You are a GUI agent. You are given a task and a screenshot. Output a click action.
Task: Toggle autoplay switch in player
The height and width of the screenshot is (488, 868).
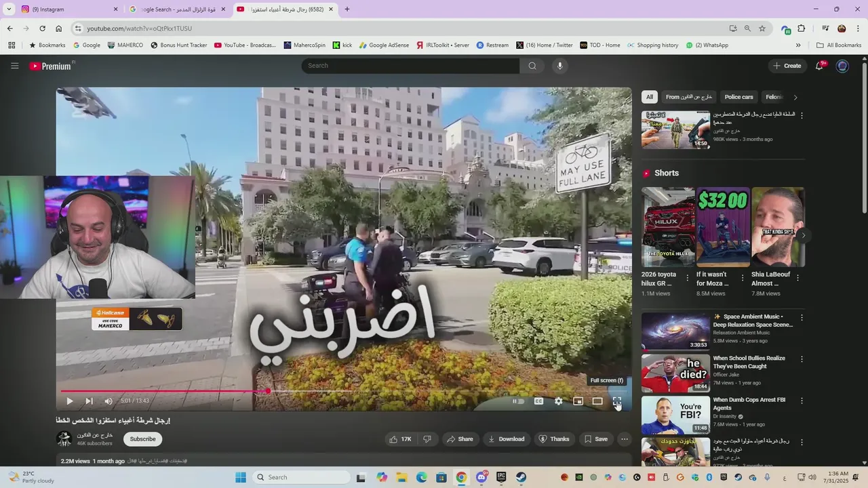pyautogui.click(x=519, y=401)
